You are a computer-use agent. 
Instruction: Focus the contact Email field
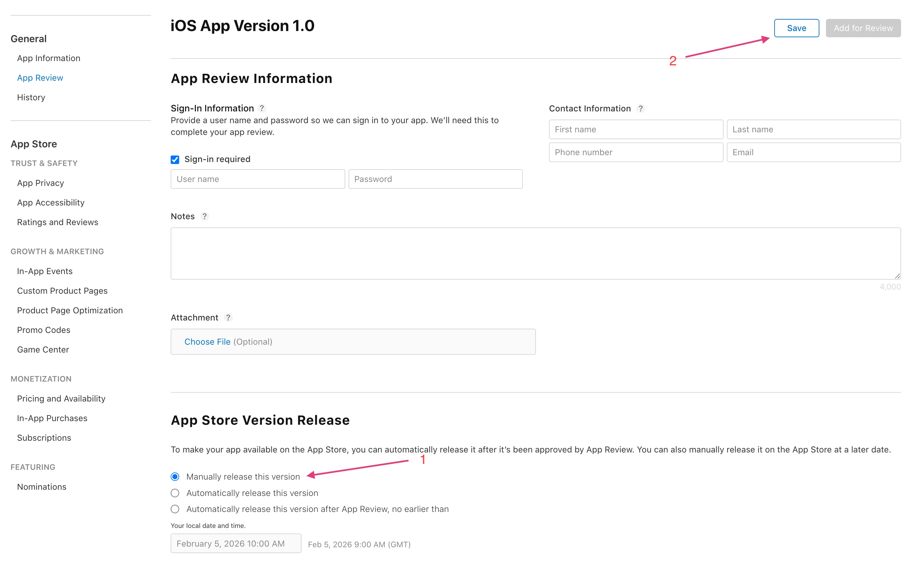pos(813,153)
